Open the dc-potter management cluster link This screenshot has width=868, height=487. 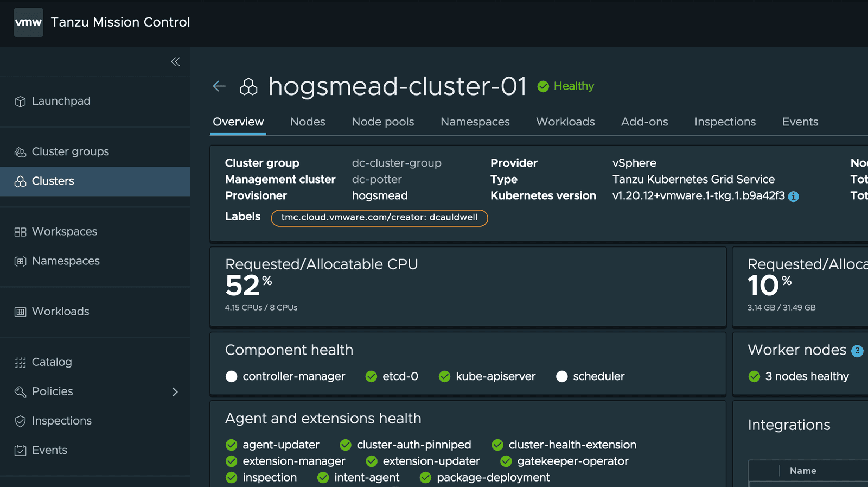click(x=377, y=179)
